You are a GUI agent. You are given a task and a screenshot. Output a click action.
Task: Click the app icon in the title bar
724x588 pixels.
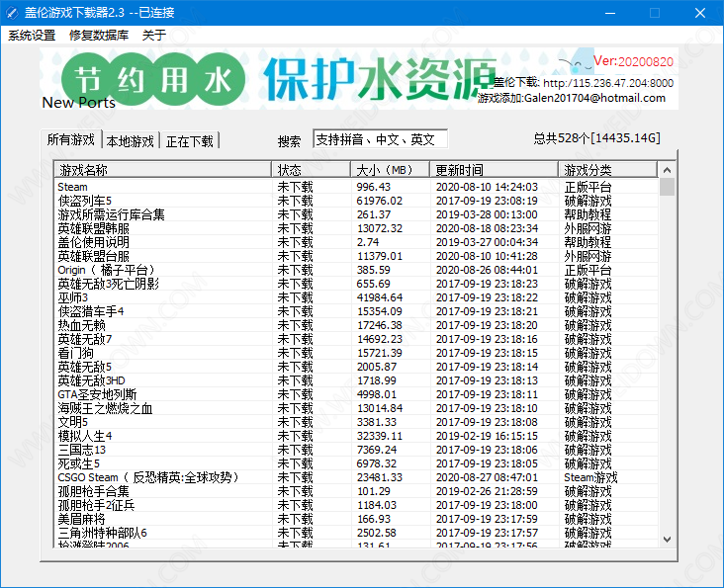click(x=12, y=13)
